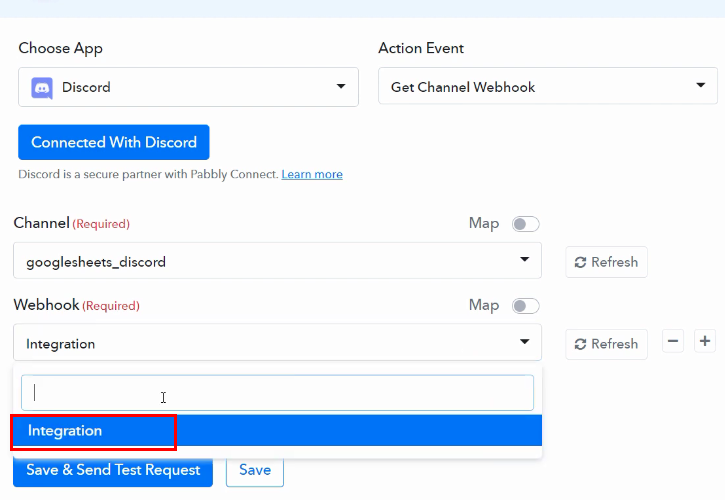Refresh the Webhook list
The height and width of the screenshot is (500, 725).
click(x=606, y=344)
